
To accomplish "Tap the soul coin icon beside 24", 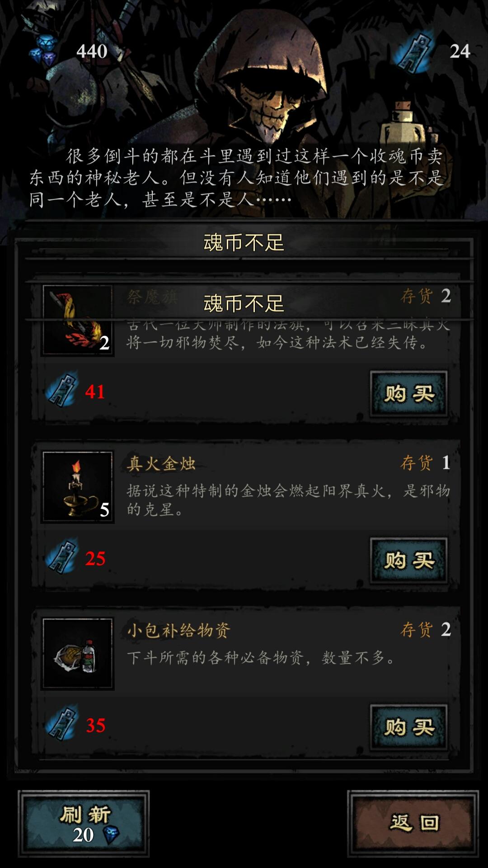I will point(414,51).
